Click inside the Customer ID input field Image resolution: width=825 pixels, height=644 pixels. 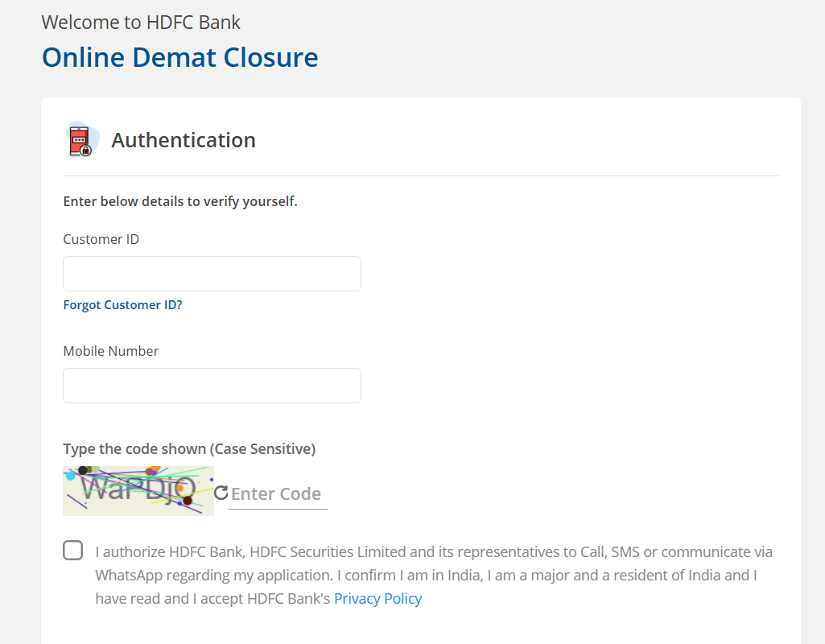click(212, 274)
